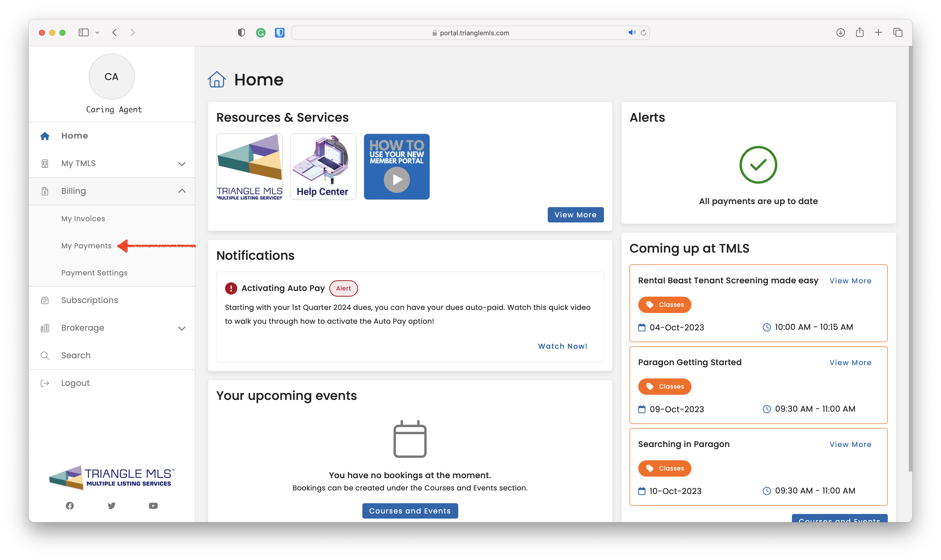Click the Search magnifier icon

tap(45, 355)
